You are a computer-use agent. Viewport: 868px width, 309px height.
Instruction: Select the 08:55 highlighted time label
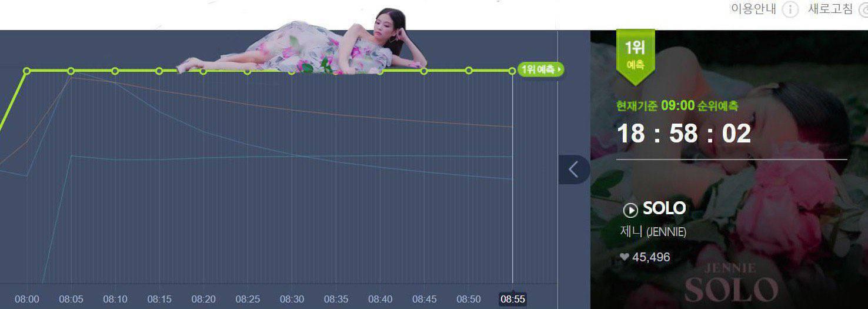click(x=512, y=299)
